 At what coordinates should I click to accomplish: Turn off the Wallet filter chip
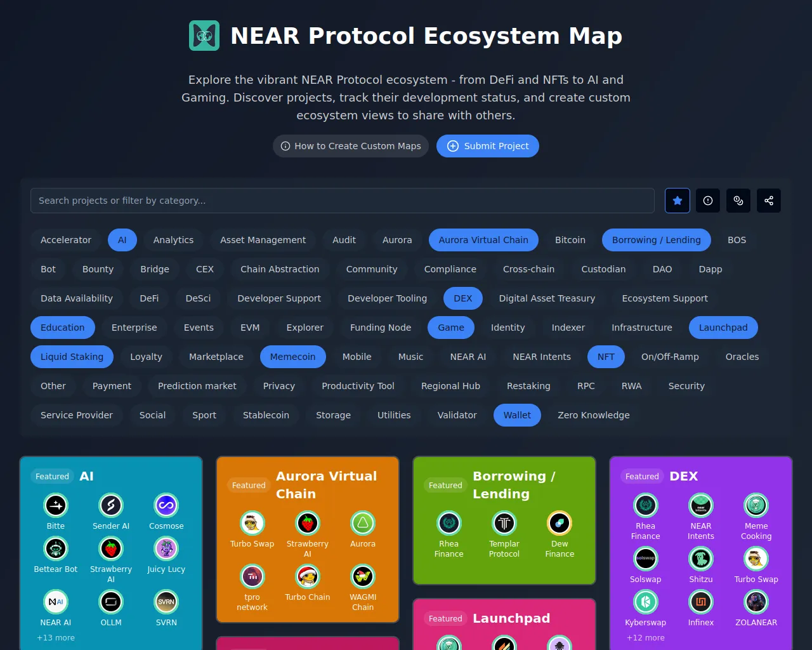tap(517, 415)
